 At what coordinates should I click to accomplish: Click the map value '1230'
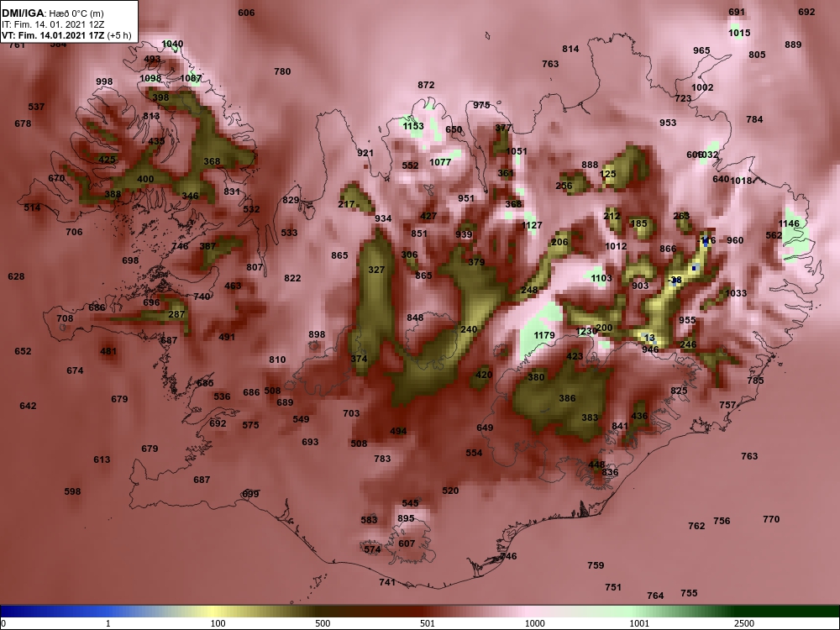click(x=586, y=331)
